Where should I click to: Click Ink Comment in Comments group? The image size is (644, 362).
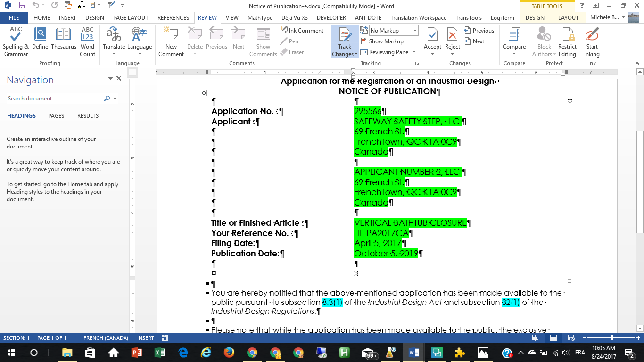pyautogui.click(x=302, y=30)
